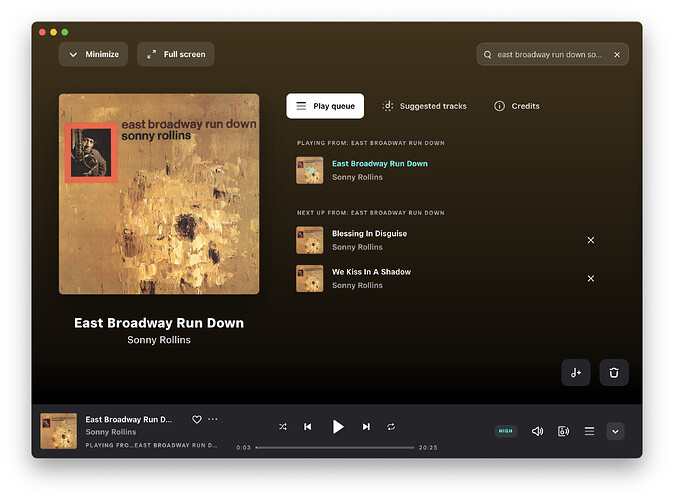Click the search field with east broadway query
Viewport: 674px width, 499px height.
[552, 55]
